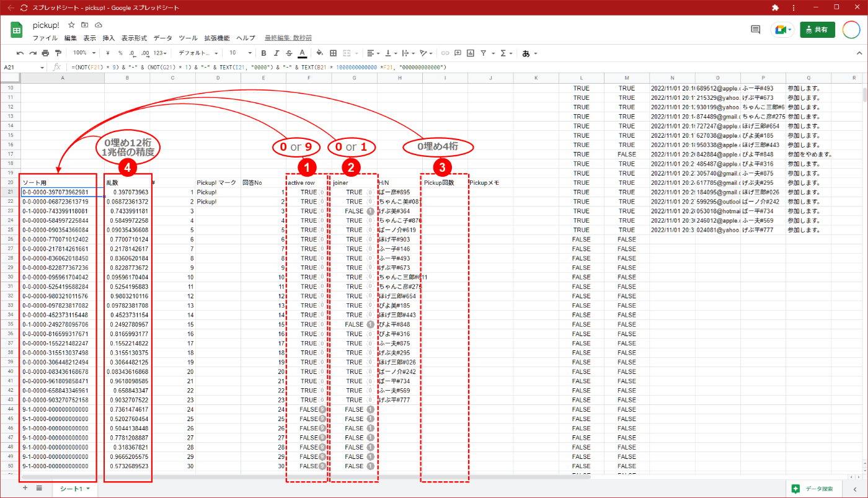Go back in the browser

pos(10,7)
